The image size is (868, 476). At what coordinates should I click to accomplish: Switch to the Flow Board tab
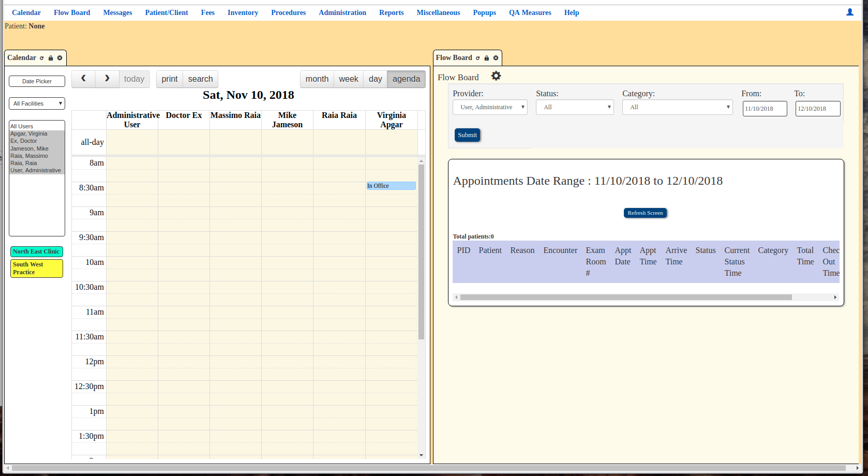click(x=454, y=58)
